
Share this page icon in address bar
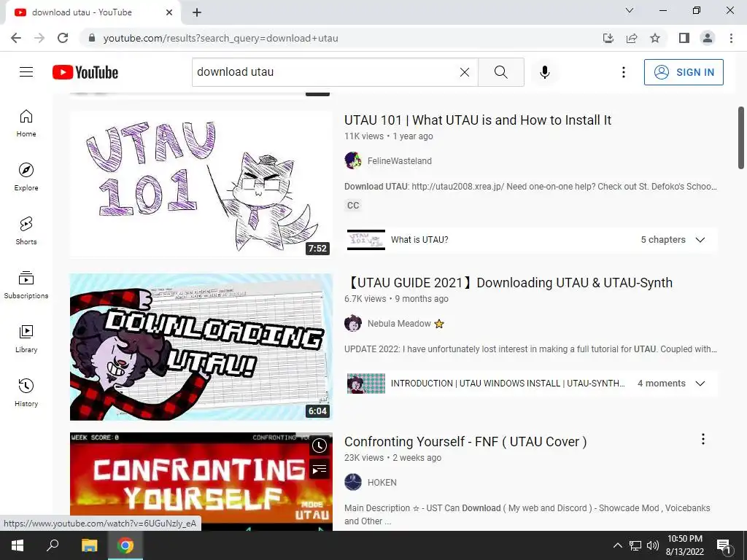click(x=632, y=38)
